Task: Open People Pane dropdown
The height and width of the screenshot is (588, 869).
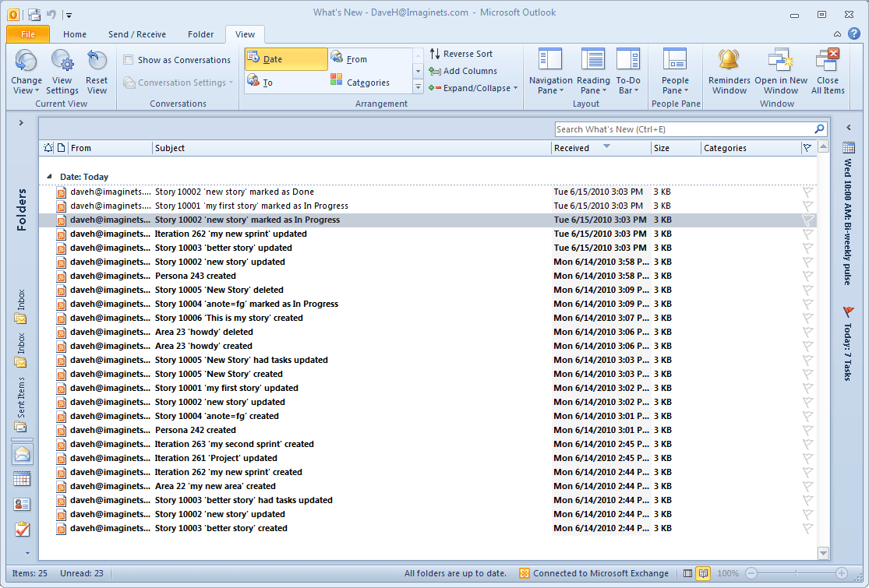Action: 675,72
